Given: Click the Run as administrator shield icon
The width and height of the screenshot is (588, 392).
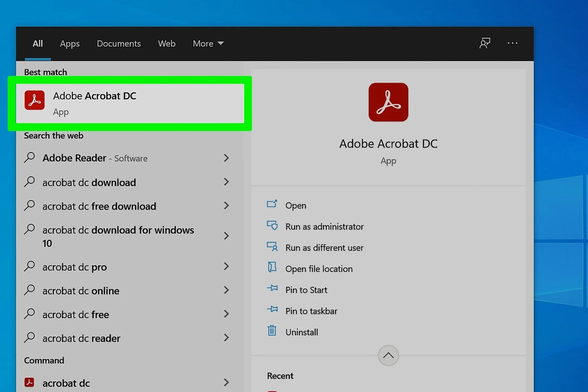Looking at the screenshot, I should tap(272, 225).
